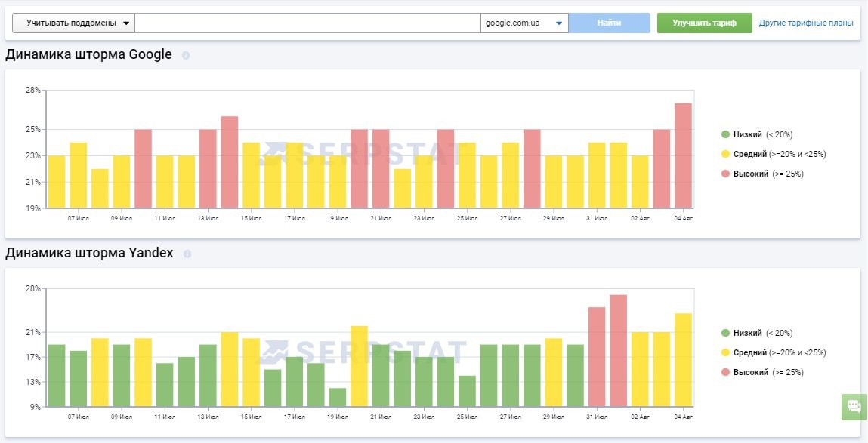Select the Google chart bar for 09 Июл
The height and width of the screenshot is (443, 868).
122,182
